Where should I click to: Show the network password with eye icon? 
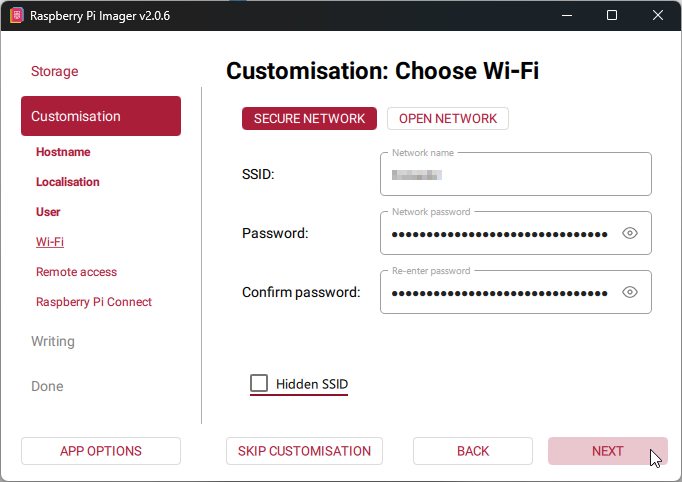[630, 233]
